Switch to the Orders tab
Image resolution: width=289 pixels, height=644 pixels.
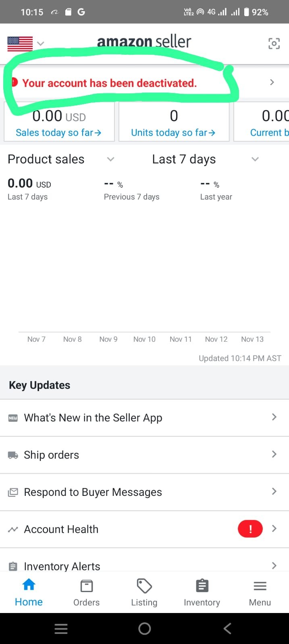click(86, 592)
